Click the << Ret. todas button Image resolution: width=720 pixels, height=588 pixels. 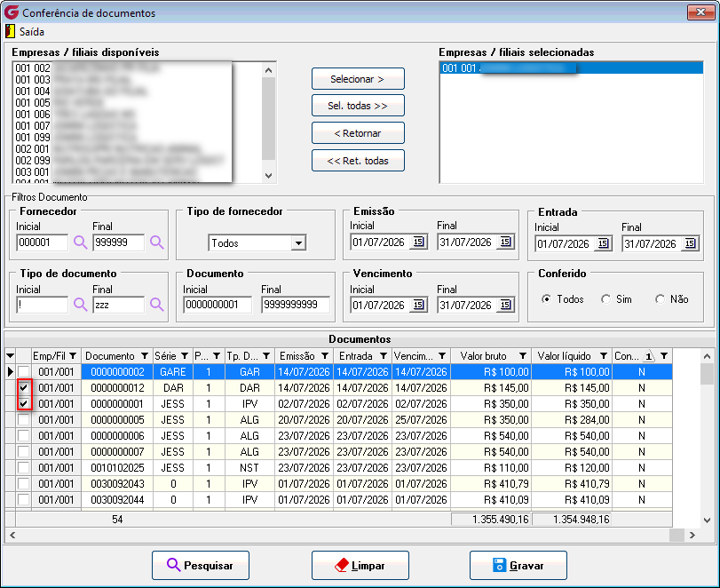tap(358, 161)
